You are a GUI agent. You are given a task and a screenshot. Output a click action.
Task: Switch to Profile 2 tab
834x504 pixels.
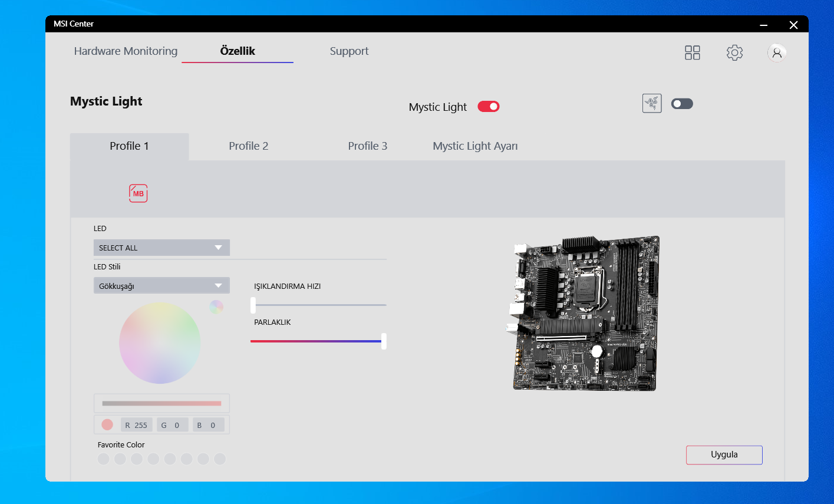click(x=249, y=146)
